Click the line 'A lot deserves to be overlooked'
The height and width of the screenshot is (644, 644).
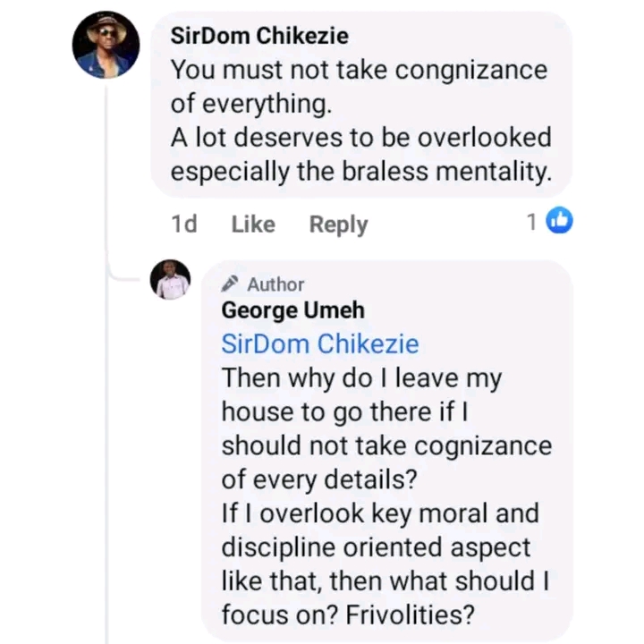pos(360,138)
